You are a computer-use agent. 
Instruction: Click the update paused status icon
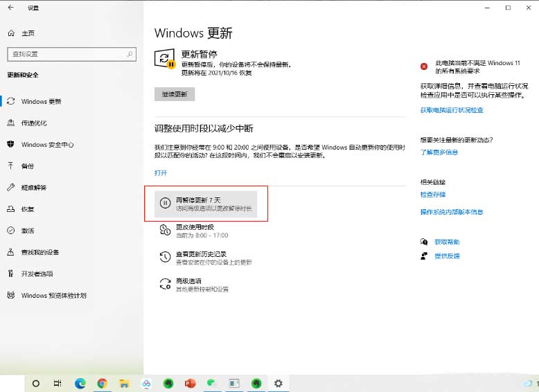[x=165, y=59]
